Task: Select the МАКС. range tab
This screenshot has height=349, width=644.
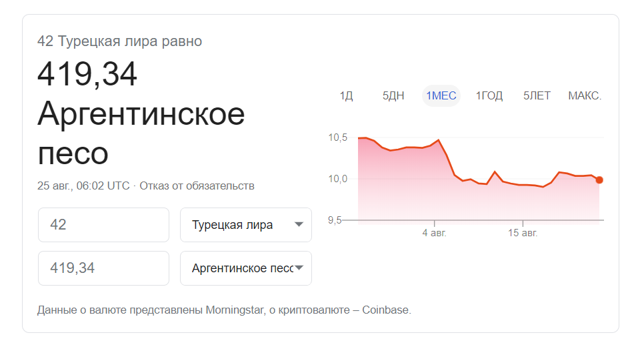Action: [585, 96]
